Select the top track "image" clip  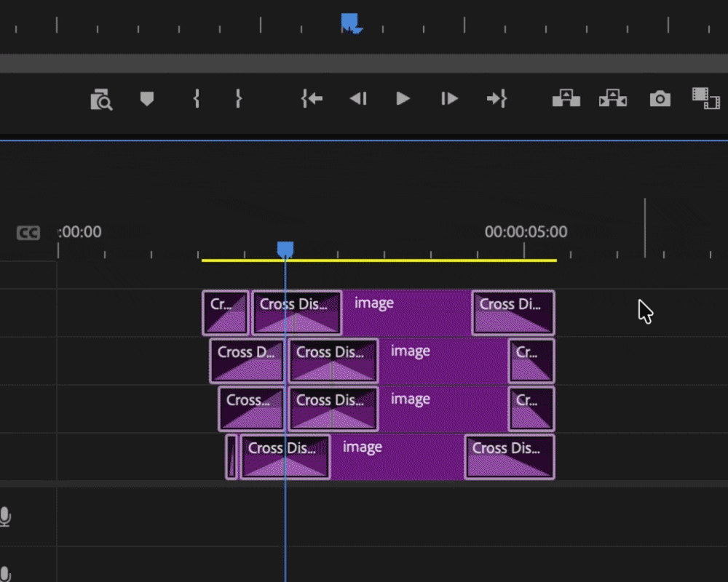point(406,312)
